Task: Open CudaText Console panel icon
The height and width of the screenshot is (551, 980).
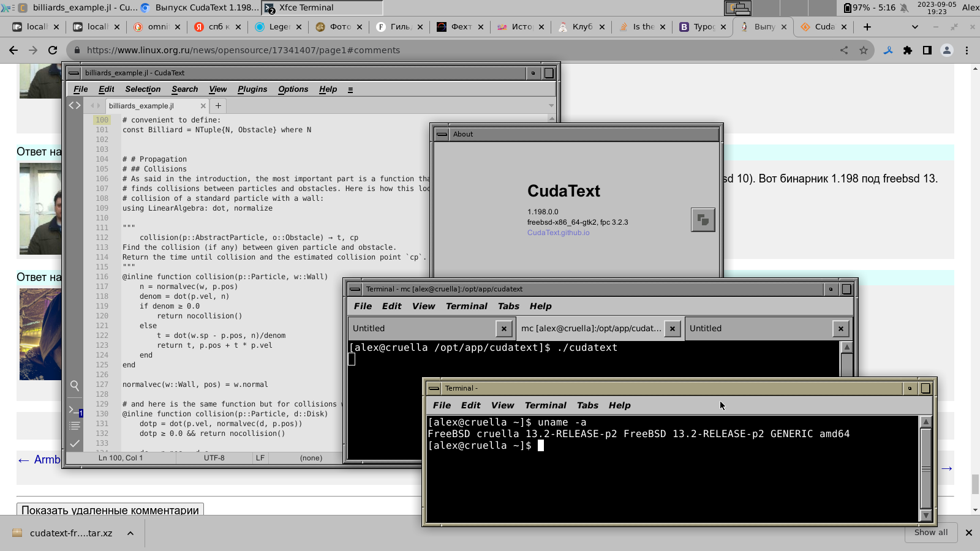Action: click(x=75, y=410)
